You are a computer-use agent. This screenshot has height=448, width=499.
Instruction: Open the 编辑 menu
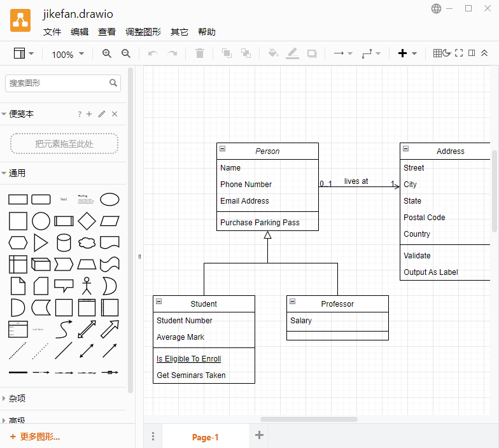79,32
